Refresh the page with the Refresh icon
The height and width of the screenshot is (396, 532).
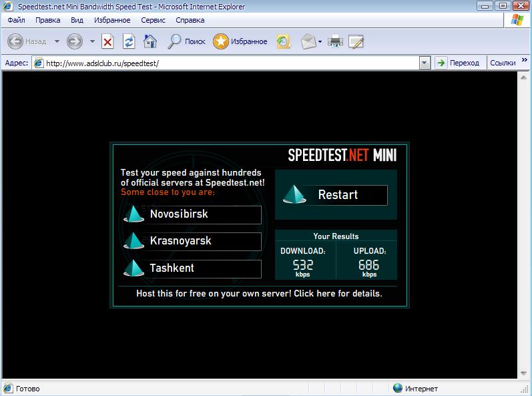pyautogui.click(x=129, y=41)
